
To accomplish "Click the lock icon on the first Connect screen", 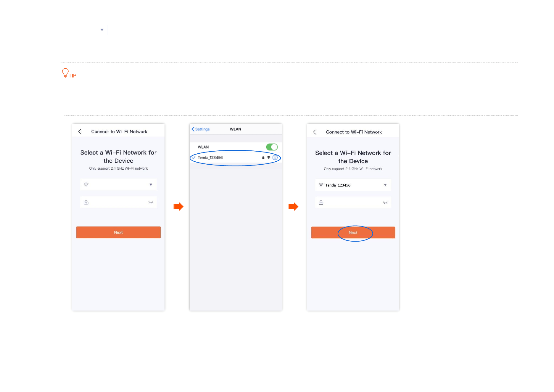I will [x=86, y=202].
